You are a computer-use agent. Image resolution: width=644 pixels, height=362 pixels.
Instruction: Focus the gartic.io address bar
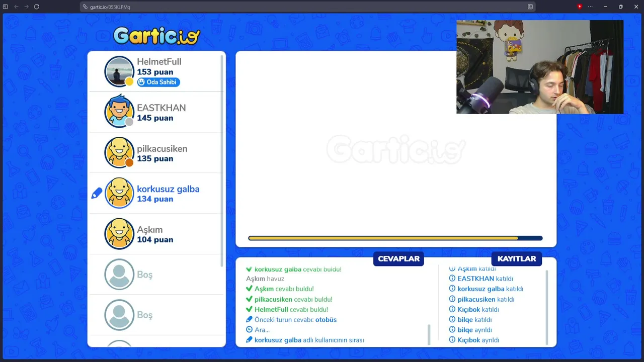(x=308, y=7)
